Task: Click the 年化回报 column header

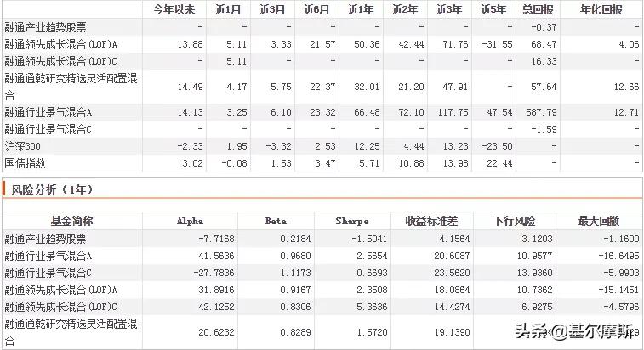Action: coord(601,9)
